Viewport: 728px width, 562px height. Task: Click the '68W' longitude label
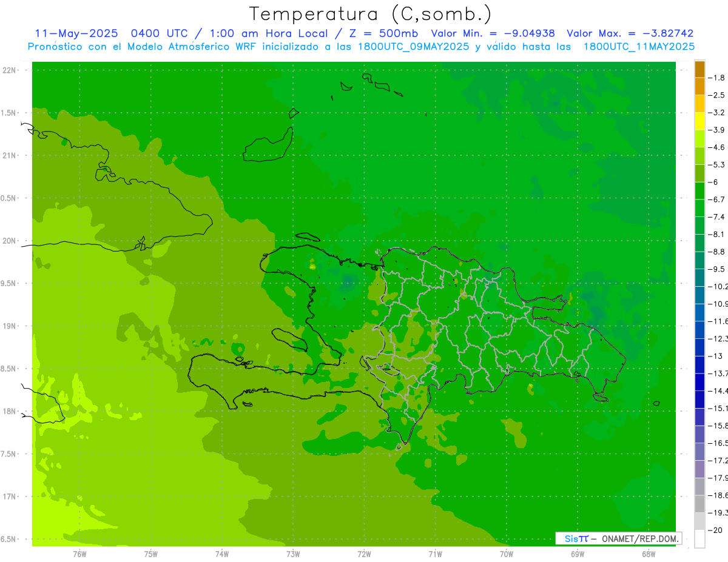(x=648, y=554)
